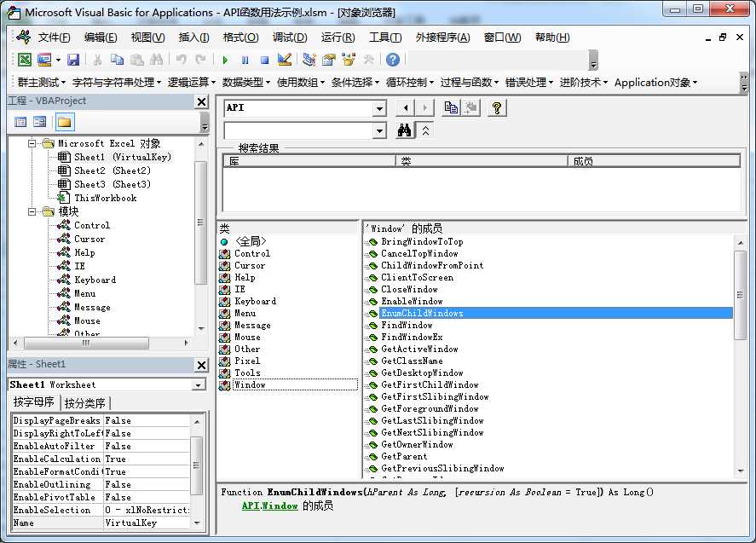Open Properties Window icon in toolbar
The image size is (756, 543).
pyautogui.click(x=329, y=60)
